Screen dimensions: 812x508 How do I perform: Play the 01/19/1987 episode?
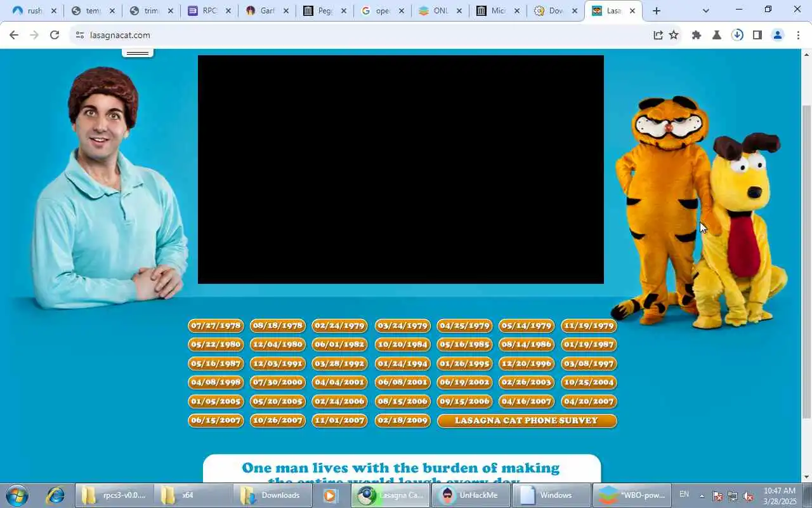tap(589, 345)
